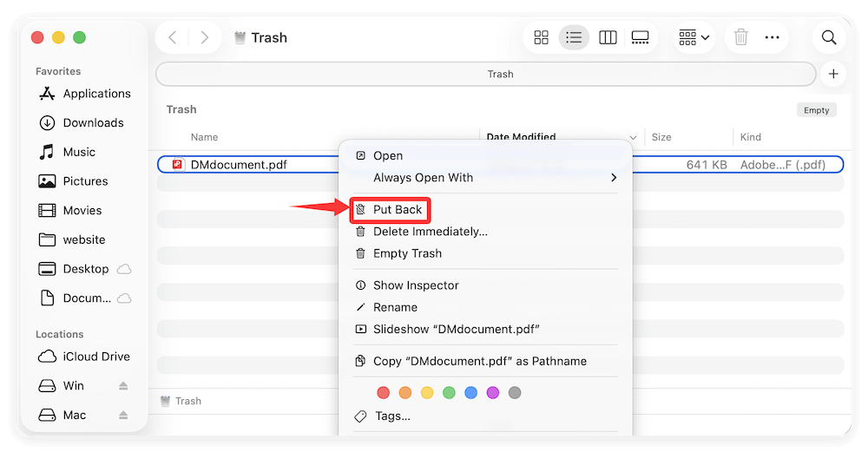
Task: Open Applications in sidebar
Action: click(x=85, y=94)
